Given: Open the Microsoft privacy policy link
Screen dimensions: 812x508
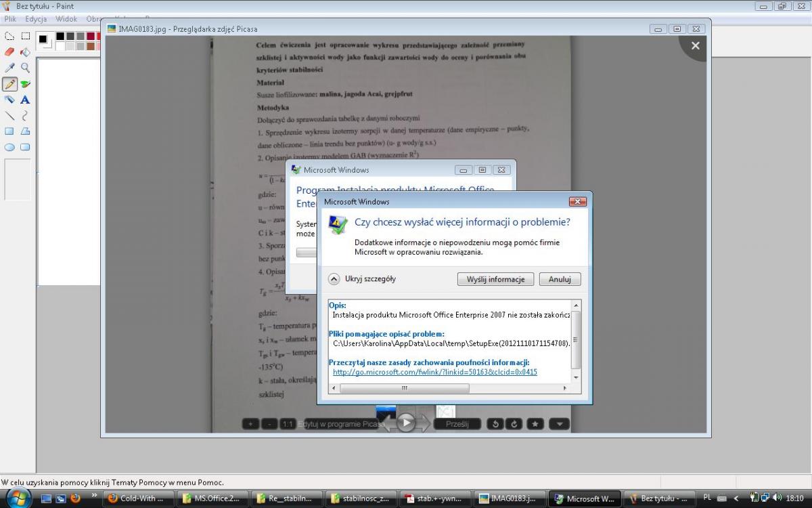Looking at the screenshot, I should (x=434, y=372).
